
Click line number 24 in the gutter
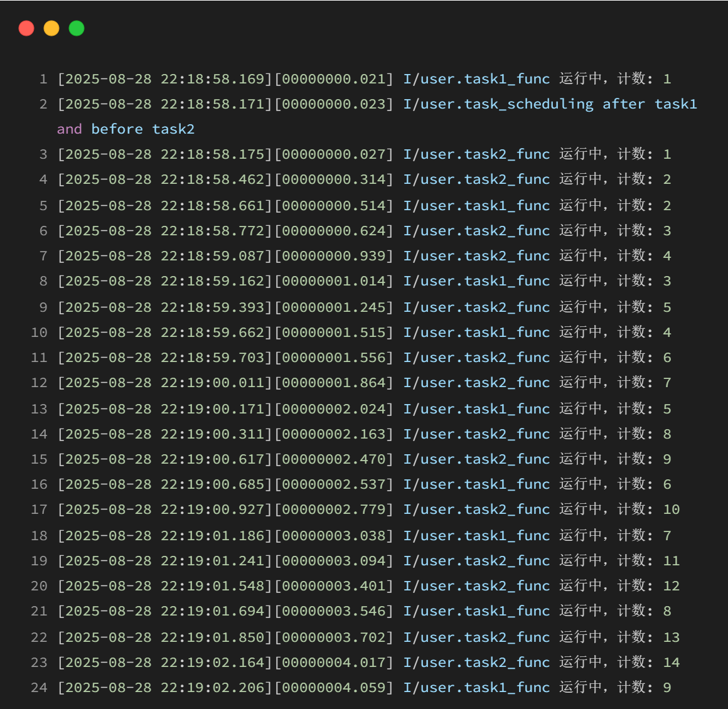click(x=39, y=688)
